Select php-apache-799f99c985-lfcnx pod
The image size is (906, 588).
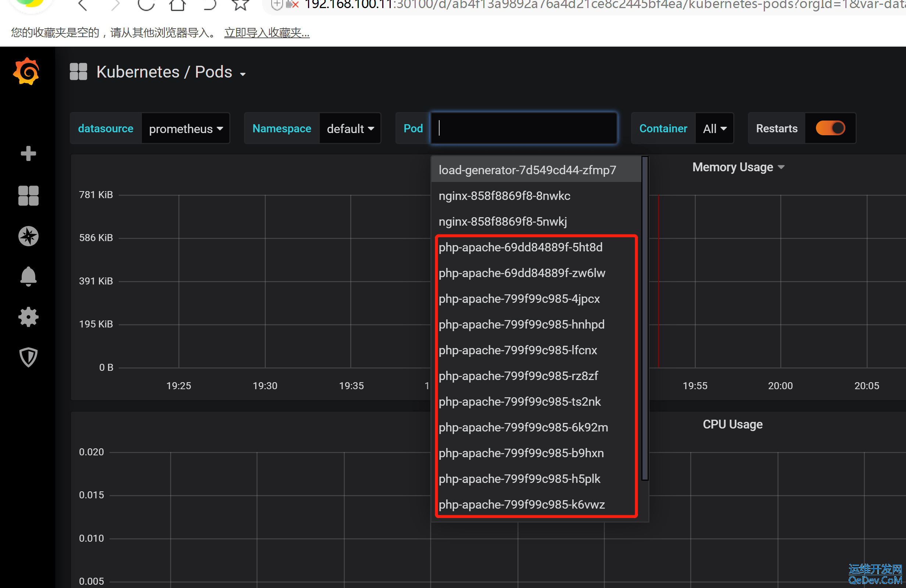coord(536,350)
